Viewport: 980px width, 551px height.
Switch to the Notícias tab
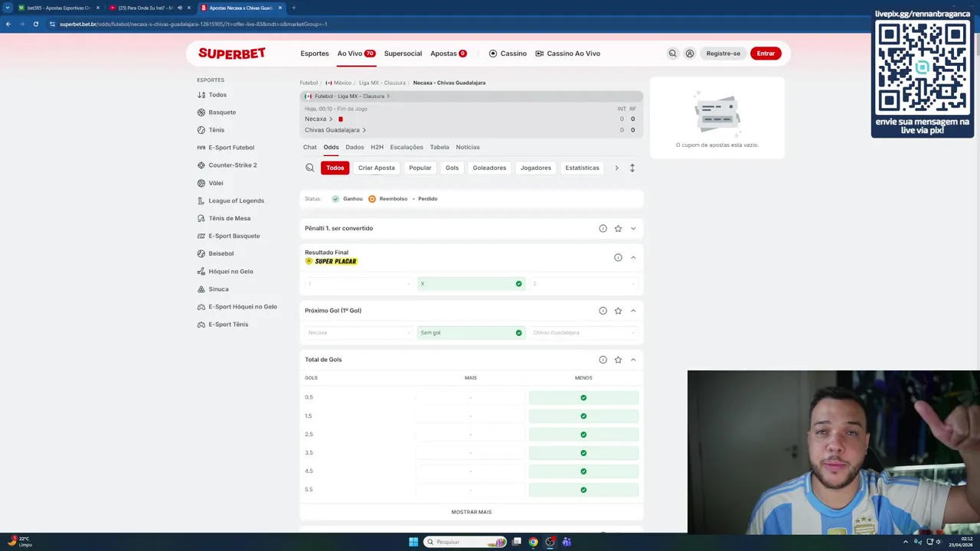pos(468,147)
